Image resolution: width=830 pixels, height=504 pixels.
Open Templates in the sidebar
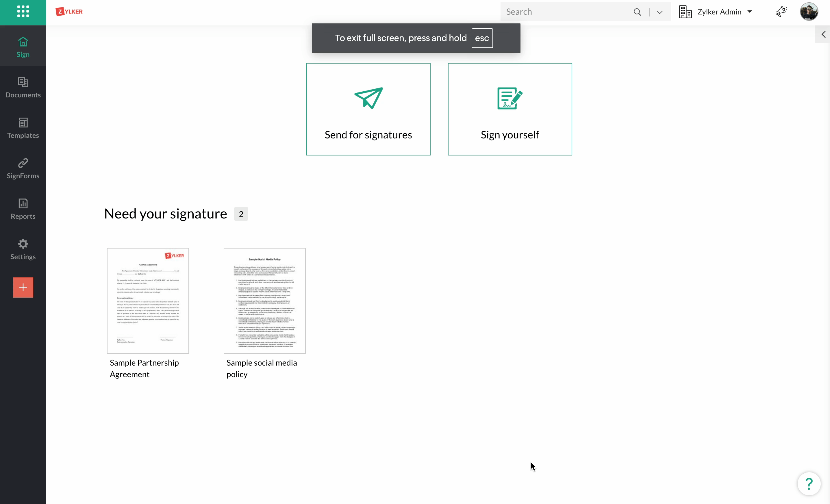click(23, 128)
